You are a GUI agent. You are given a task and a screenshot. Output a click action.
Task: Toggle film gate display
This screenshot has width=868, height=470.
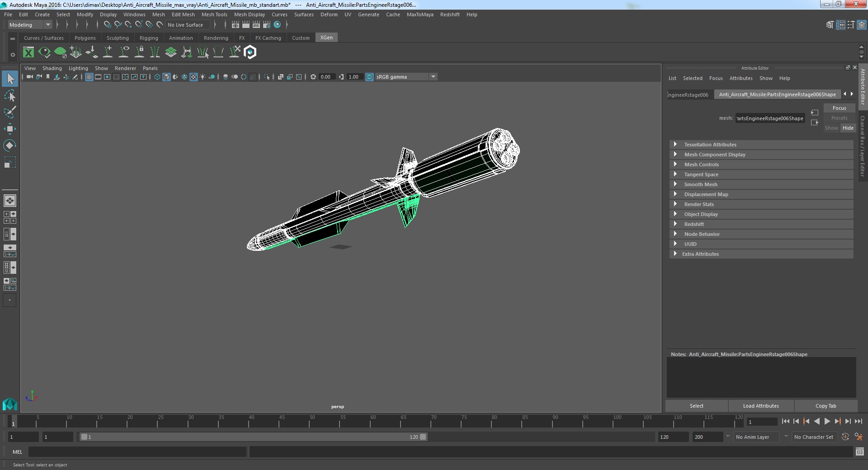[x=98, y=77]
